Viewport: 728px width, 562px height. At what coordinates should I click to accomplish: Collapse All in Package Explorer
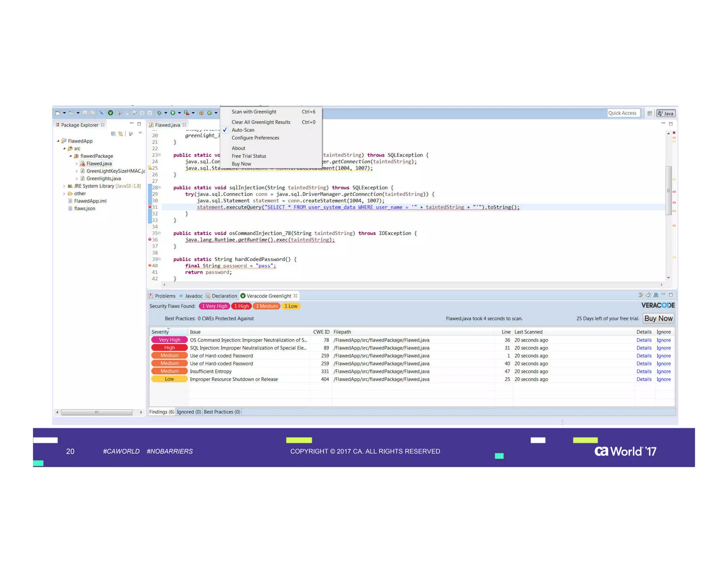tap(113, 134)
